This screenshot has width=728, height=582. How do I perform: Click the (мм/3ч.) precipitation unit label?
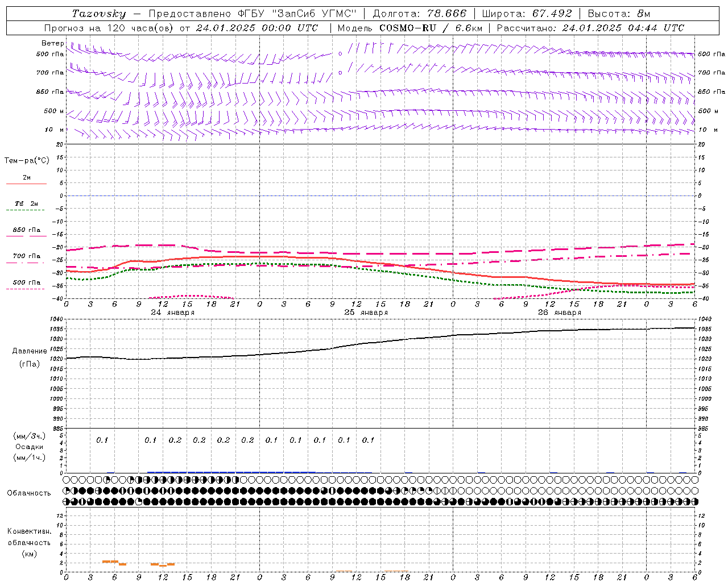tap(30, 436)
